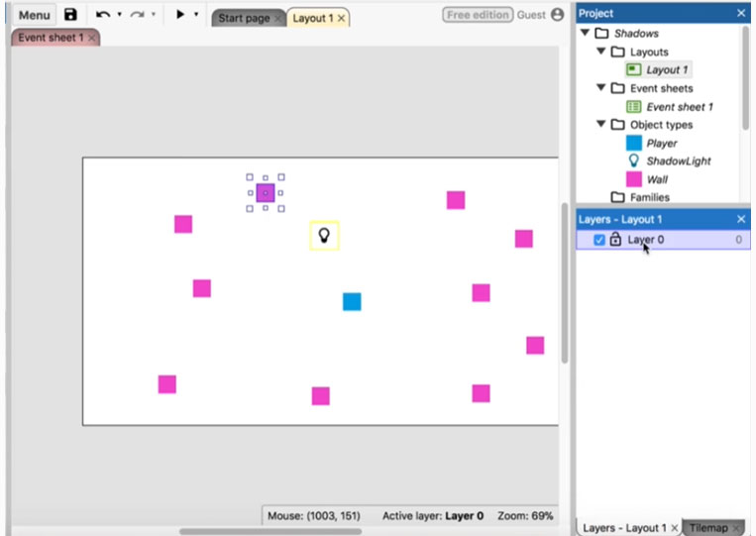Select Player object blue icon
This screenshot has width=756, height=536.
tap(633, 143)
